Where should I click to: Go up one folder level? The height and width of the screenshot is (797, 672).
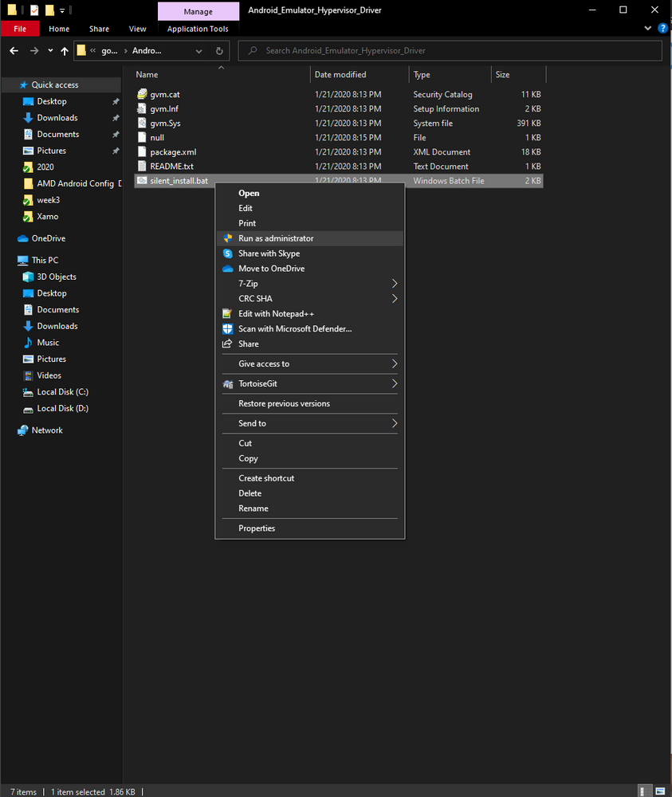click(x=65, y=51)
